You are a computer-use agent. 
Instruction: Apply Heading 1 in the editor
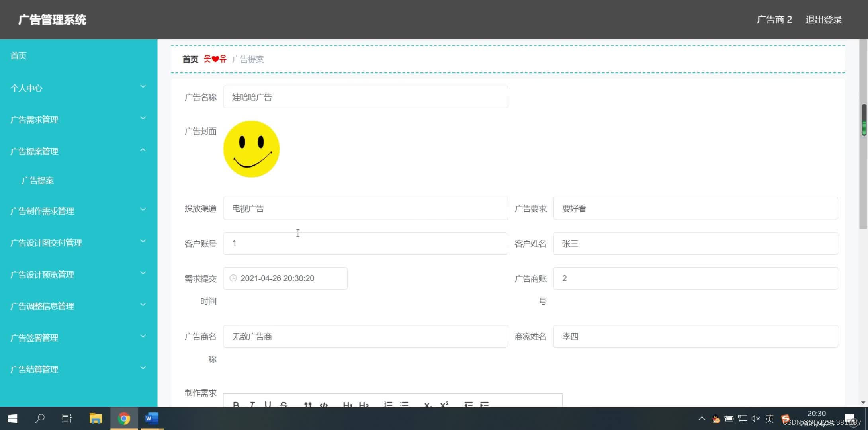tap(348, 405)
